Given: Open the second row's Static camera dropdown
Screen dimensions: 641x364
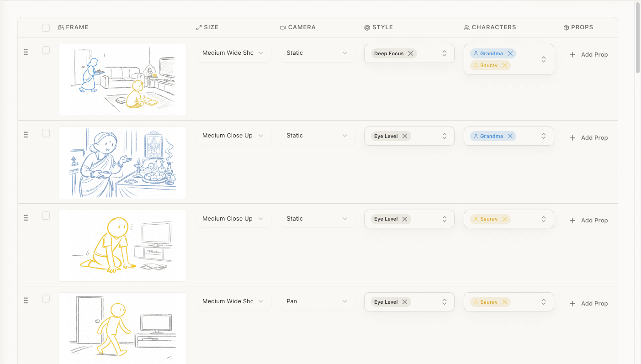Looking at the screenshot, I should tap(318, 136).
